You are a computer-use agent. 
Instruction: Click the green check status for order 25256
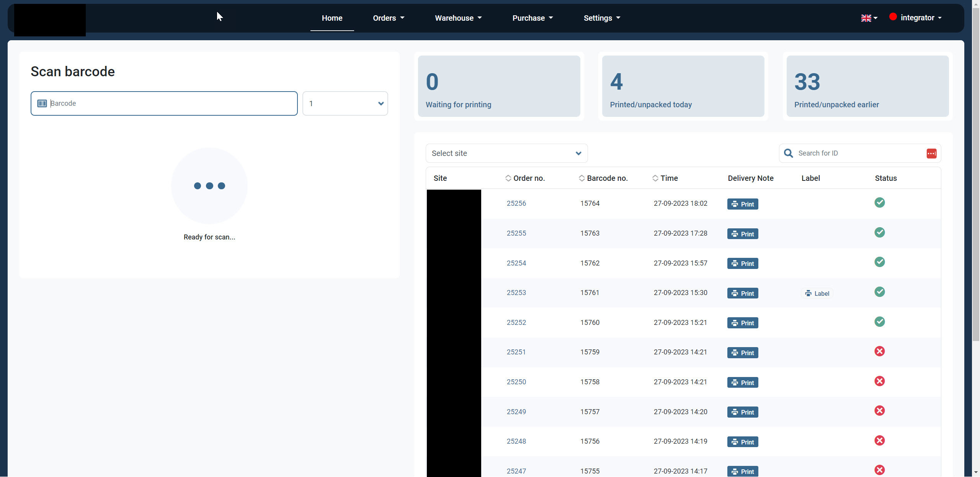point(879,203)
